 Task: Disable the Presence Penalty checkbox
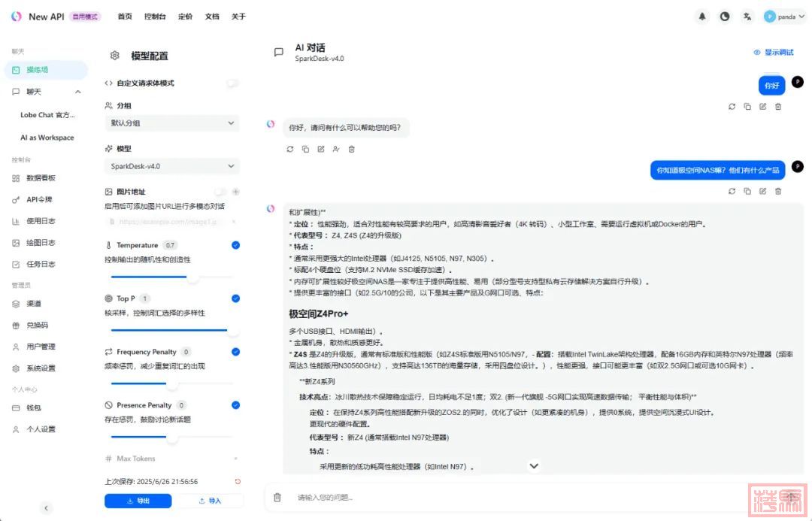[x=235, y=405]
